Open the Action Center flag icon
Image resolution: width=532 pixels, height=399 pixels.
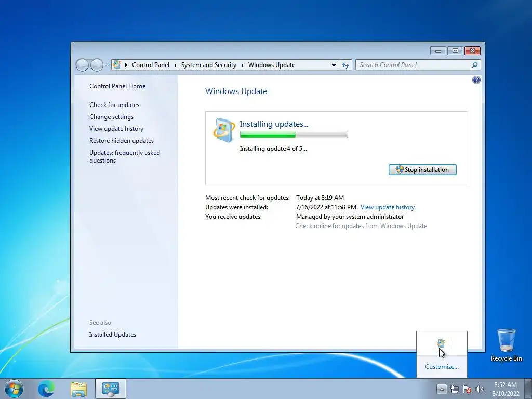point(467,389)
